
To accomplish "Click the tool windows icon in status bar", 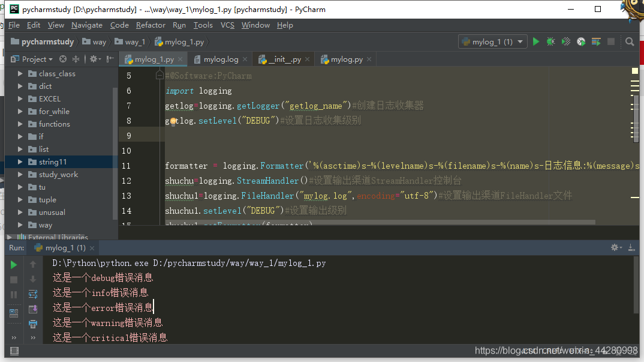I will (14, 351).
